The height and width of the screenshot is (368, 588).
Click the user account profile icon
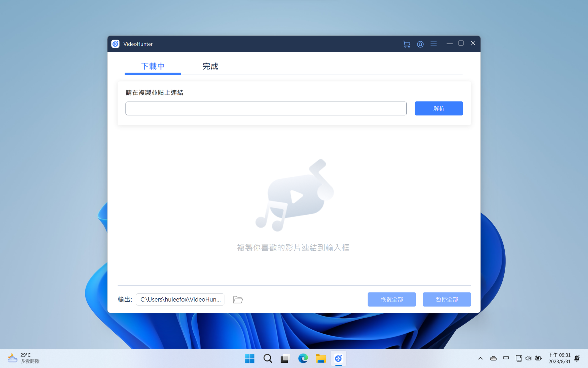[x=420, y=44]
